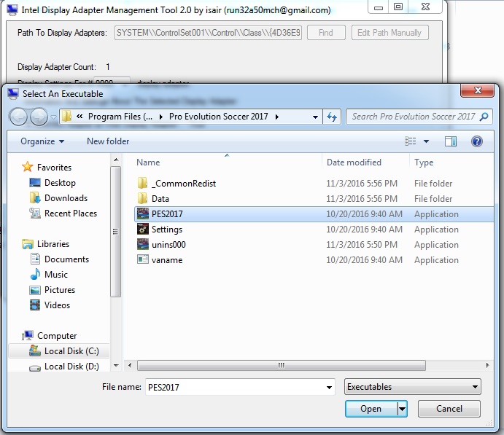Expand the Program Files breadcrumb arrow
504x435 pixels.
(161, 117)
